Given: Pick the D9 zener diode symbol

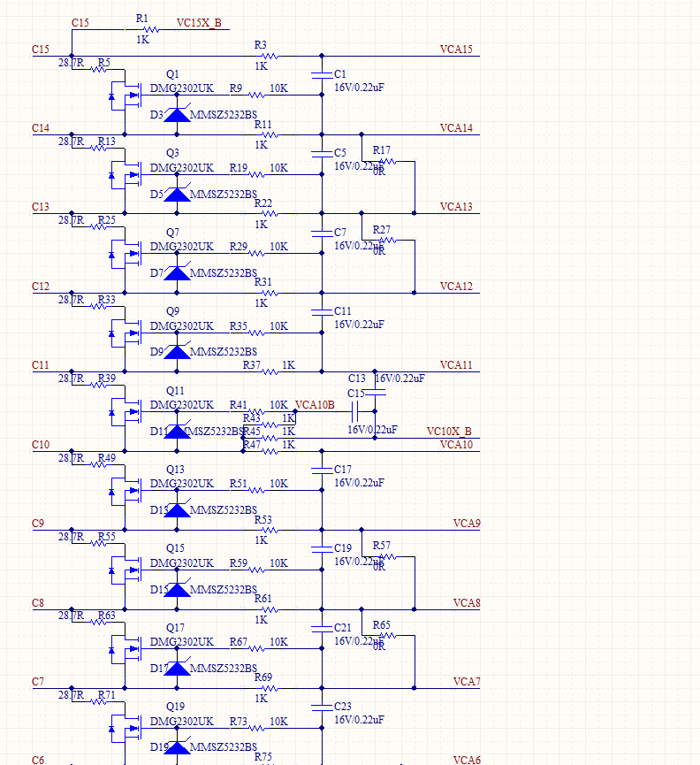Looking at the screenshot, I should click(177, 351).
